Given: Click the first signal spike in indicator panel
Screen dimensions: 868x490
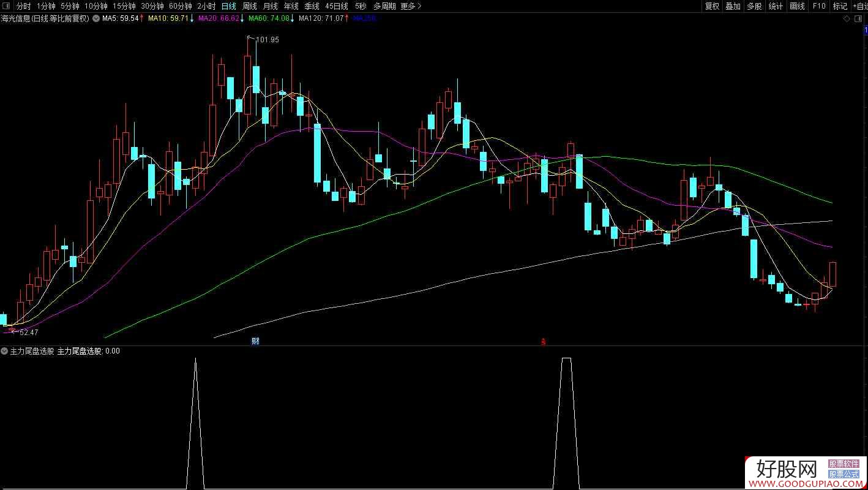Looking at the screenshot, I should [x=195, y=423].
